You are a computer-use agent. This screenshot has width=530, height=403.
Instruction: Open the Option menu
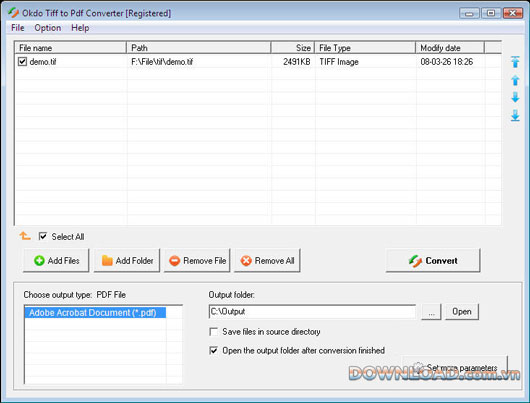click(x=48, y=28)
